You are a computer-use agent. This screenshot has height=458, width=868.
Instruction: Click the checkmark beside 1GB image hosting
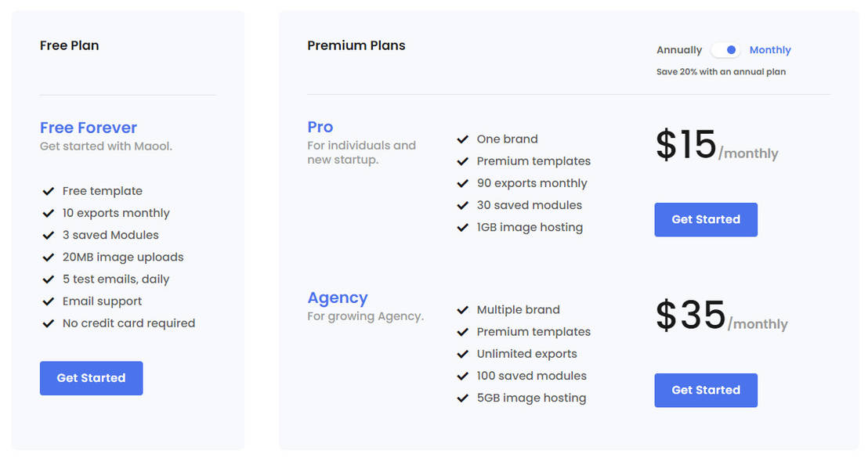(463, 227)
